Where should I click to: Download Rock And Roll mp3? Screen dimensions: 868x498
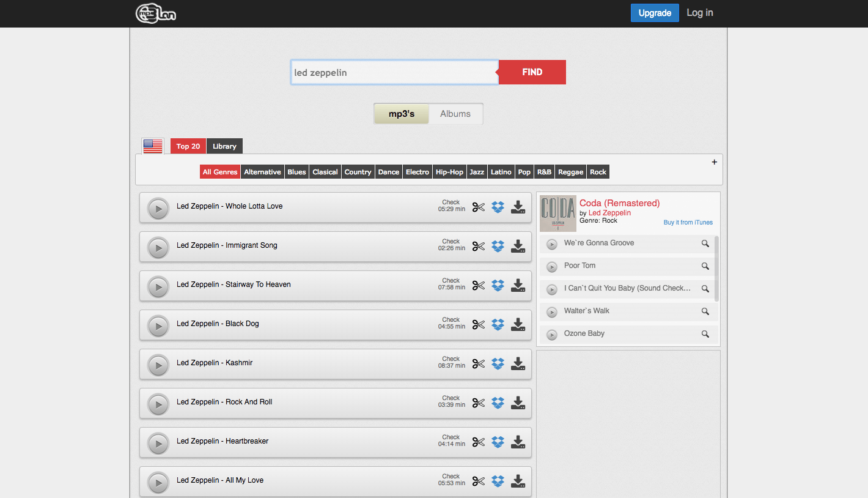coord(518,403)
